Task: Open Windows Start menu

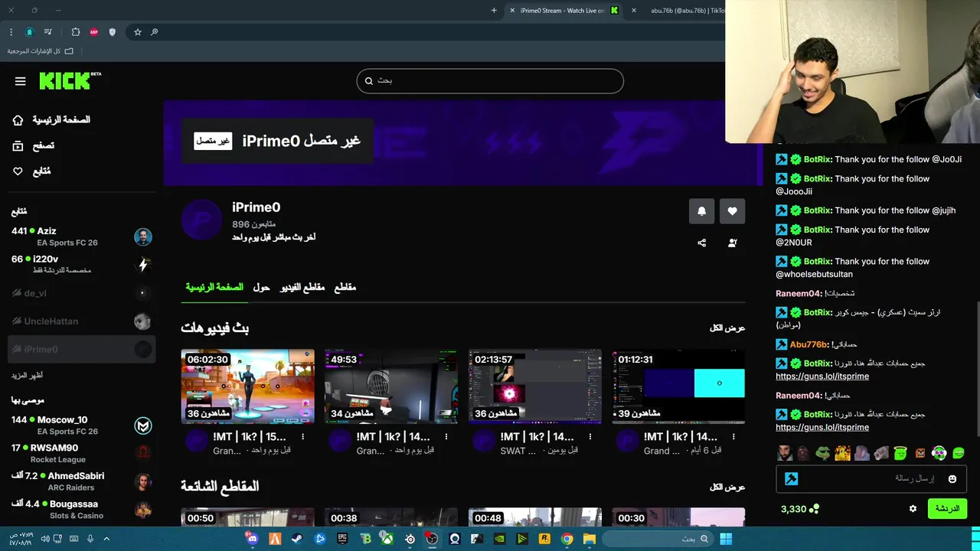Action: [726, 539]
